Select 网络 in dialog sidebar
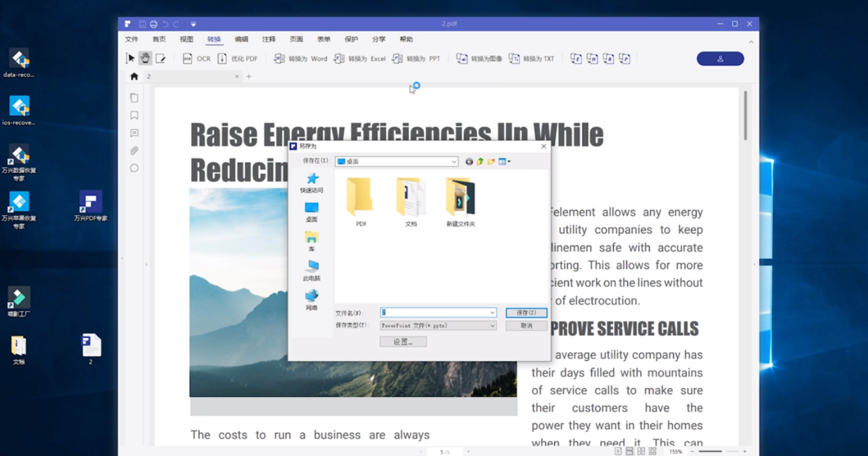868x456 pixels. tap(311, 300)
